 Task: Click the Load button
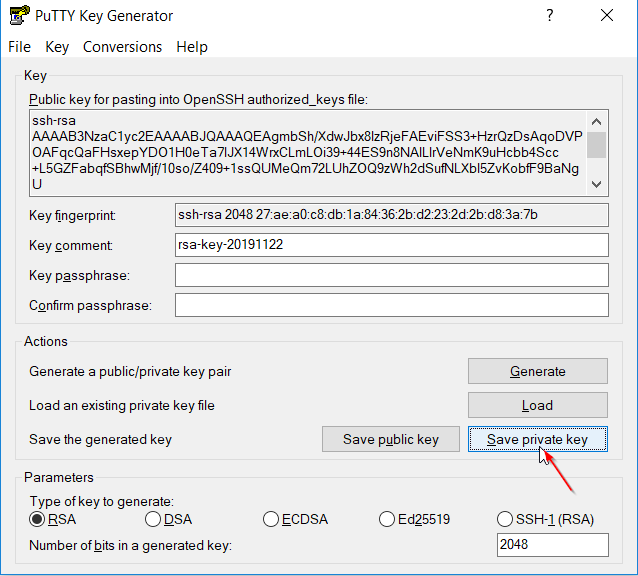(x=537, y=405)
